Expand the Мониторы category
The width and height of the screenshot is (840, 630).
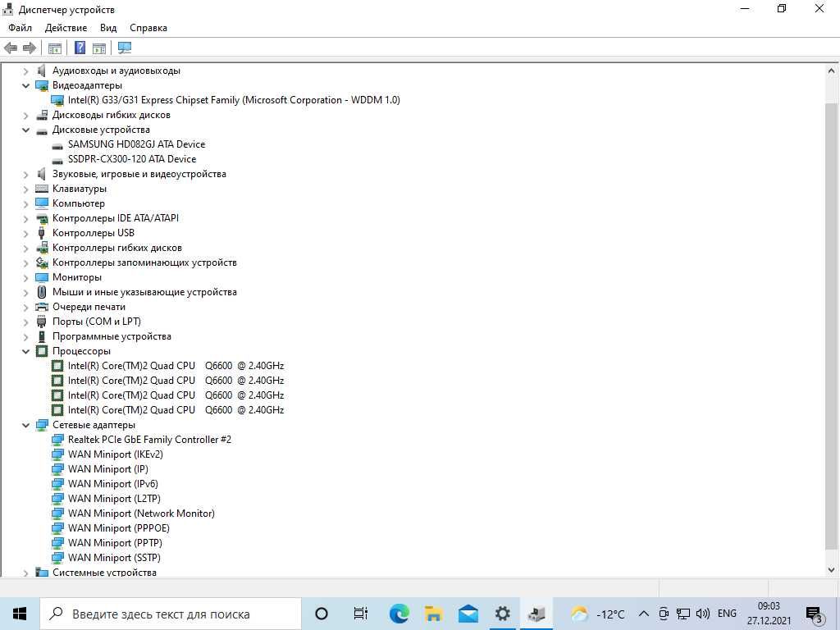pyautogui.click(x=25, y=277)
